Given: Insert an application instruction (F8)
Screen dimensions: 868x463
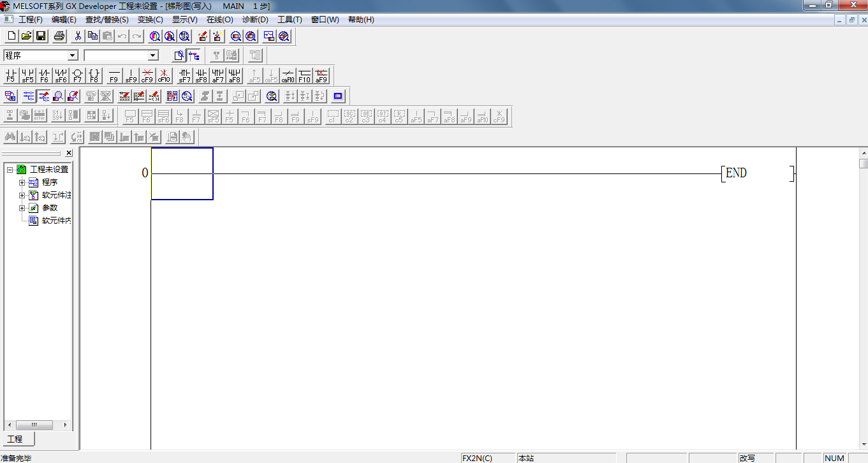Looking at the screenshot, I should tap(94, 76).
